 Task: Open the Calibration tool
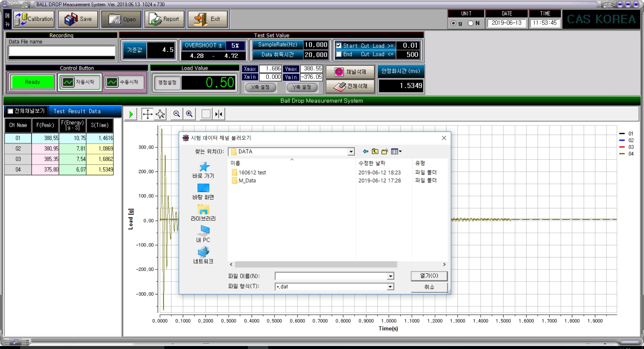pyautogui.click(x=34, y=19)
